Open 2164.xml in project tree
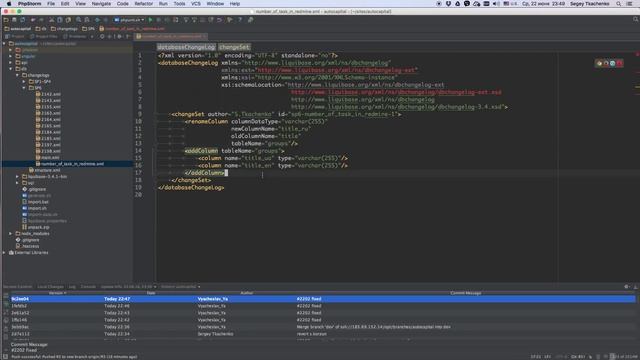 pos(48,120)
